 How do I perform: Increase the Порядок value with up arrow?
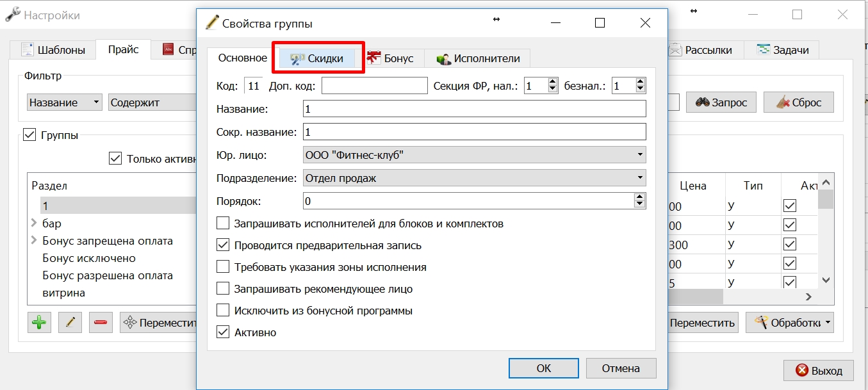[x=639, y=197]
